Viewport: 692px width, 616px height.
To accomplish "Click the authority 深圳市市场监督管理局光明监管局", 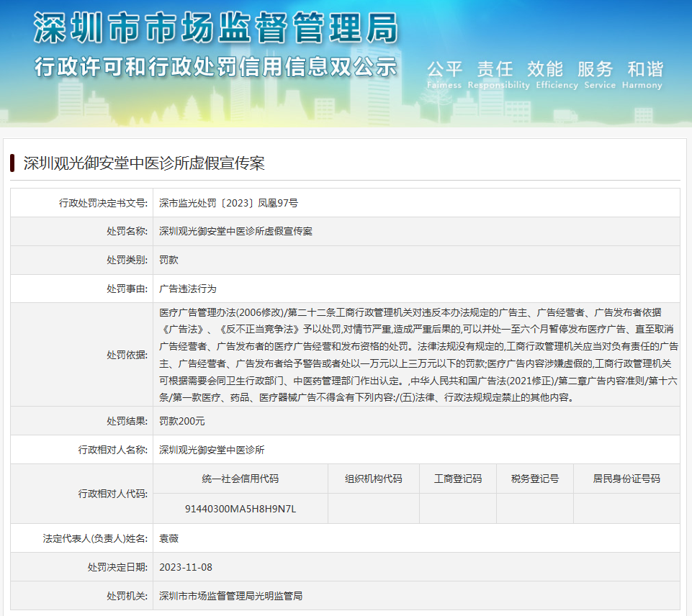I will [230, 596].
